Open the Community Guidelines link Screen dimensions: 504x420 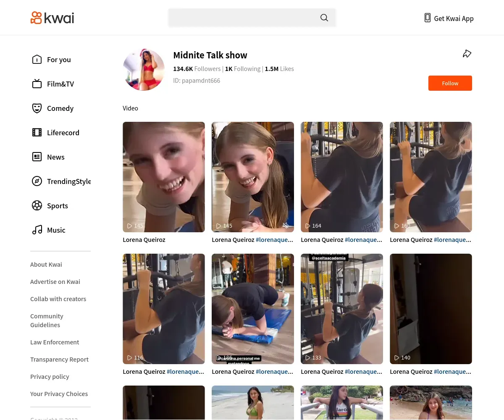click(47, 320)
